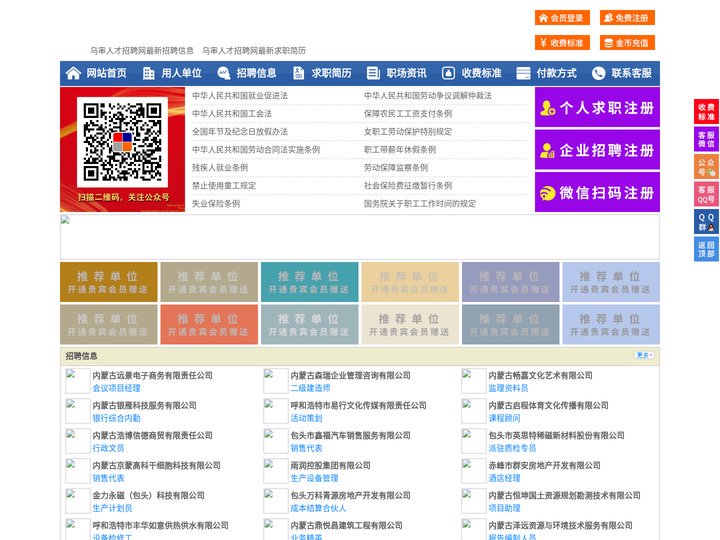Screen dimensions: 720x540
Task: Open the 中华人民共和国工会法 link
Action: (232, 113)
